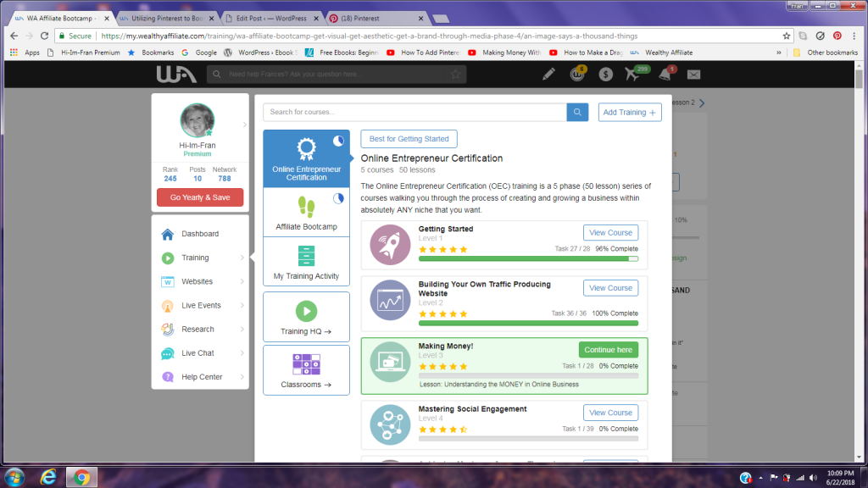Click the Best for Getting Started button
The height and width of the screenshot is (488, 868).
(x=409, y=139)
